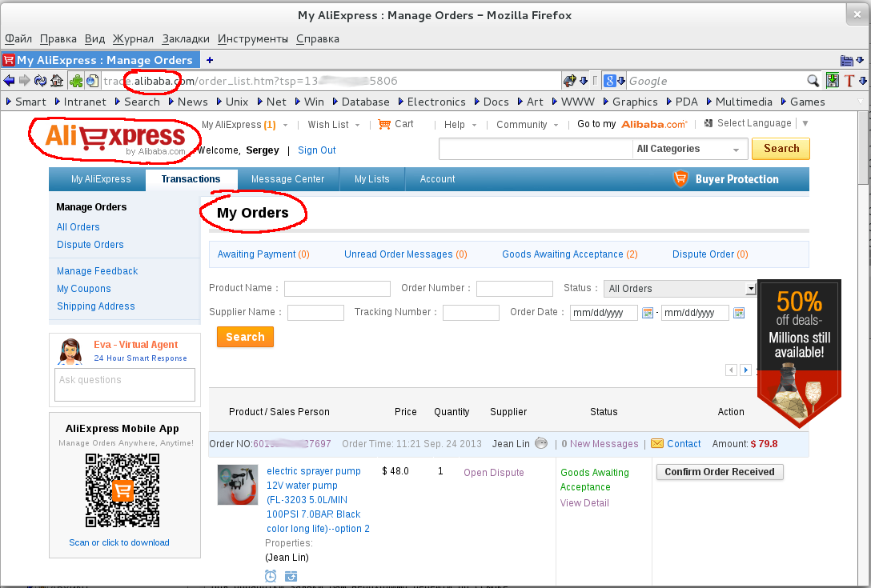Switch to the My Lists tab
Screen dimensions: 871x588
(372, 179)
